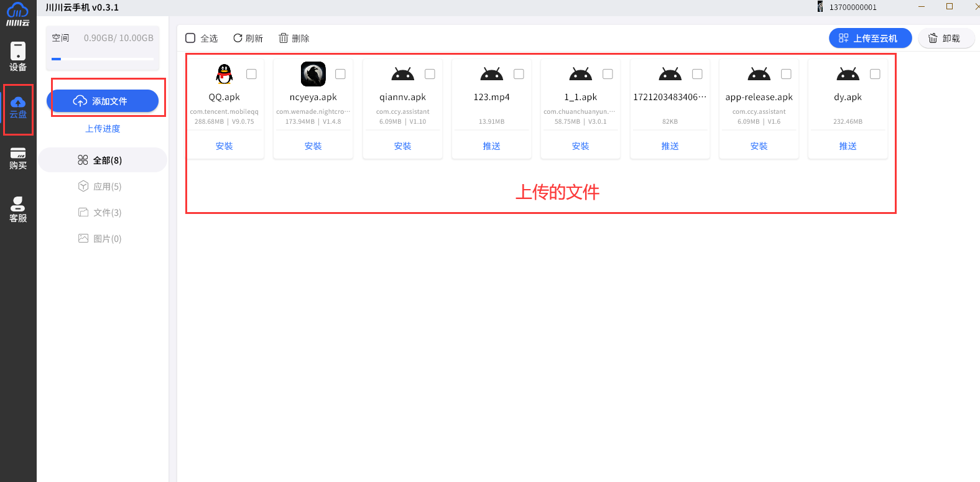Click the refresh 刷新 icon

point(238,38)
